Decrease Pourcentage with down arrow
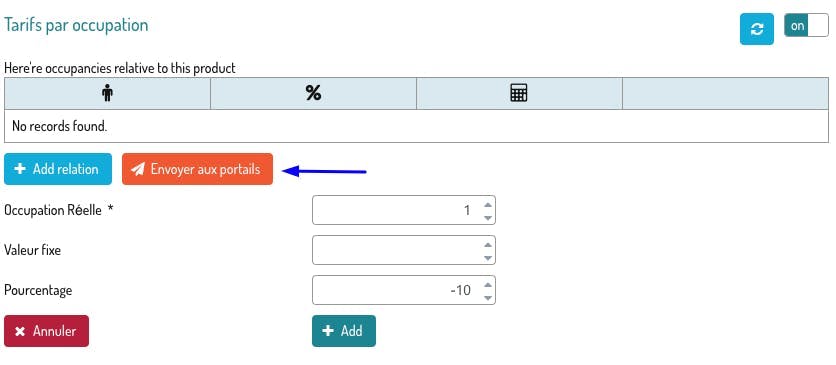This screenshot has height=365, width=836. click(x=487, y=297)
